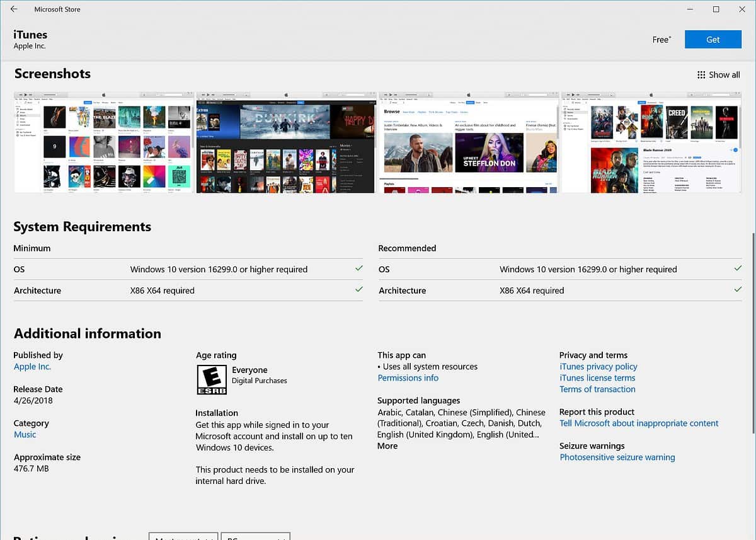
Task: Expand supported languages with More
Action: coord(387,446)
